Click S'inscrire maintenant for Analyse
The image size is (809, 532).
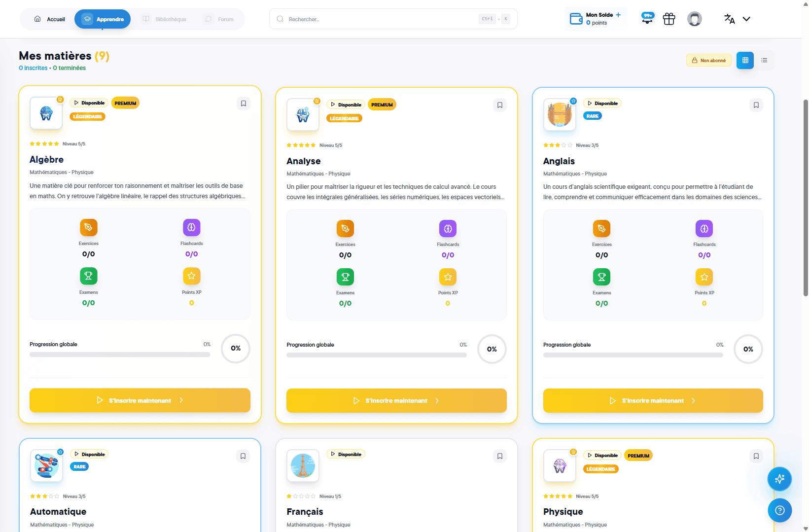(x=396, y=401)
